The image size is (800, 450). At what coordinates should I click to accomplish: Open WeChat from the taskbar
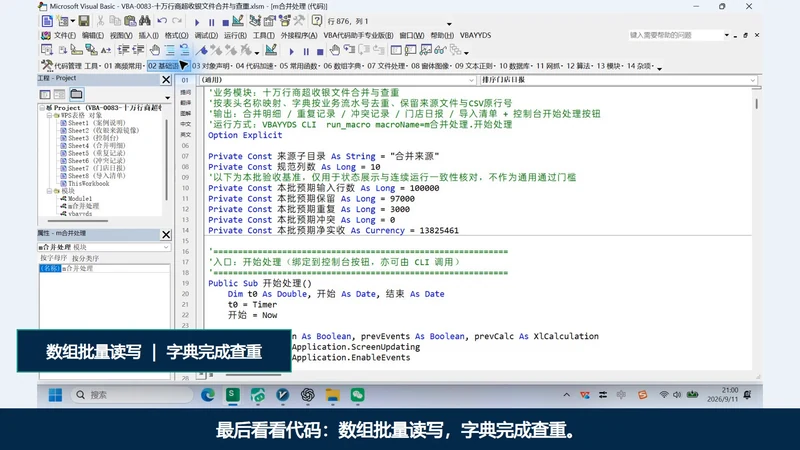(x=357, y=395)
